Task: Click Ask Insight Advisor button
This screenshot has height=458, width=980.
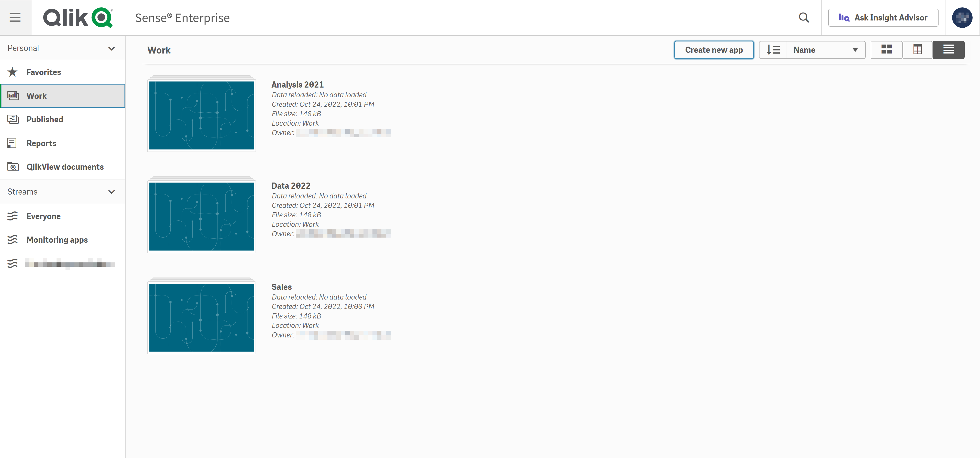Action: (x=883, y=17)
